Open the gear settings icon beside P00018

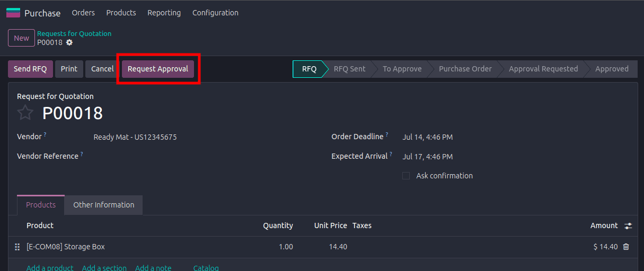pos(69,42)
